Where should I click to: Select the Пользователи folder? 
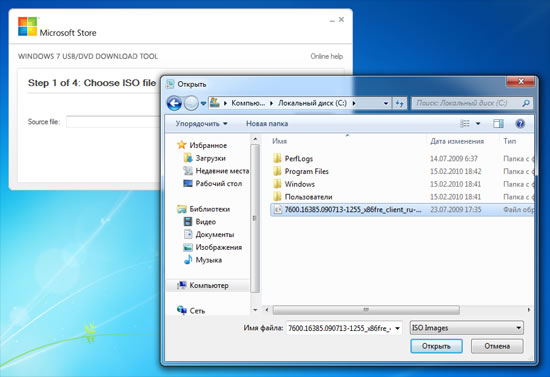coord(303,197)
